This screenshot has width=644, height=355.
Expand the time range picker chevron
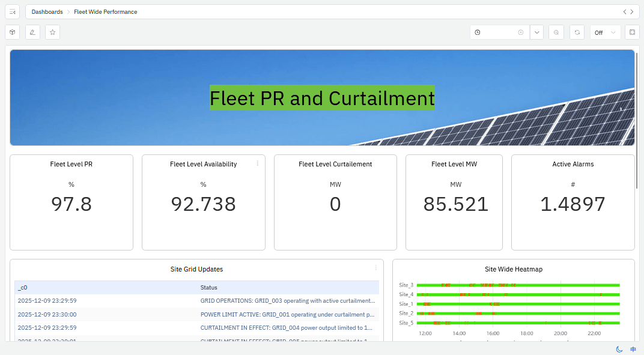536,32
